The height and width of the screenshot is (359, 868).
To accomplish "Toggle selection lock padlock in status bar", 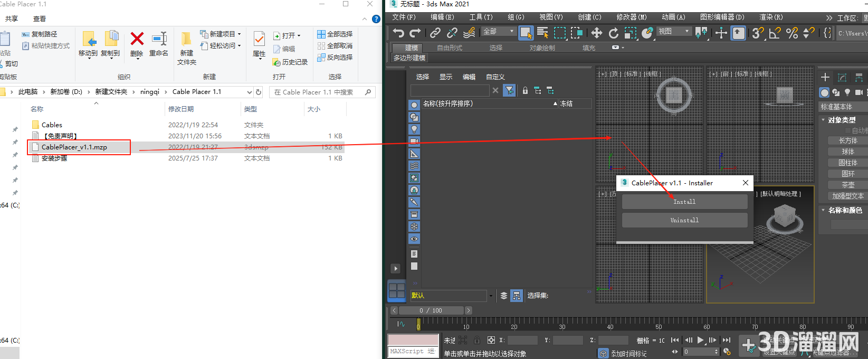I will click(477, 341).
